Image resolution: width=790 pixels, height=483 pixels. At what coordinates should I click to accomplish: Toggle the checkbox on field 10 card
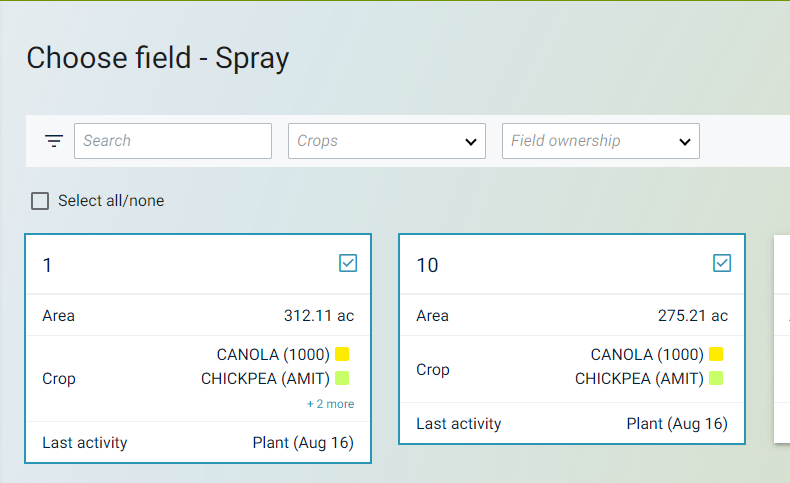click(722, 263)
